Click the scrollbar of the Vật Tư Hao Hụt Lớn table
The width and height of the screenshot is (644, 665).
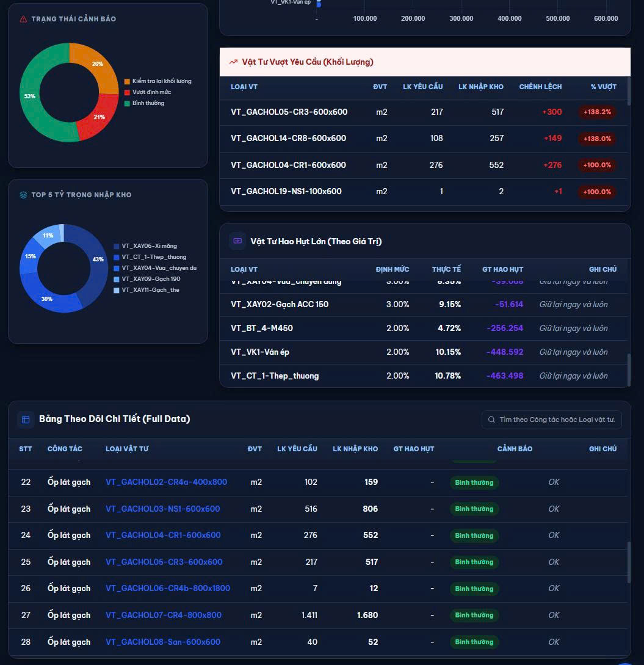(x=629, y=370)
